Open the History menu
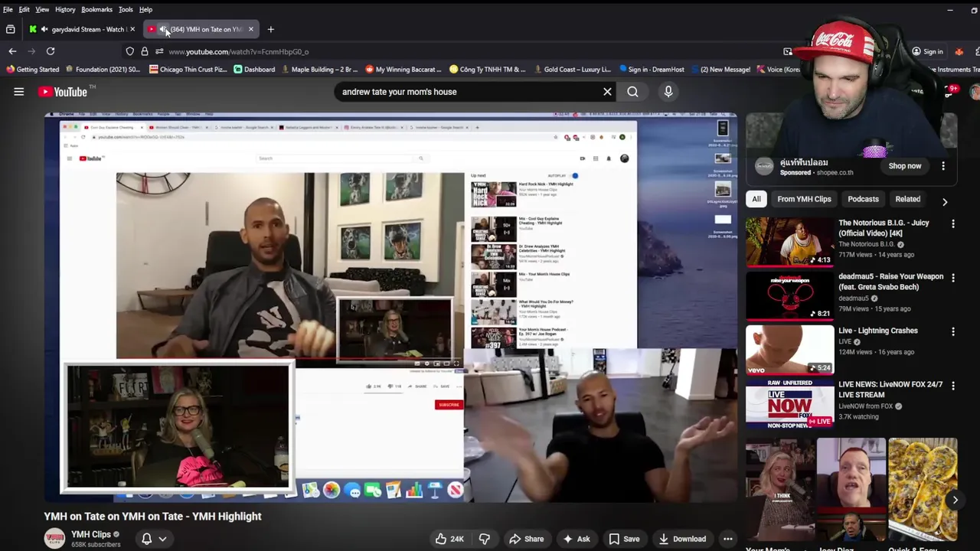Viewport: 980px width, 551px height. pyautogui.click(x=65, y=9)
